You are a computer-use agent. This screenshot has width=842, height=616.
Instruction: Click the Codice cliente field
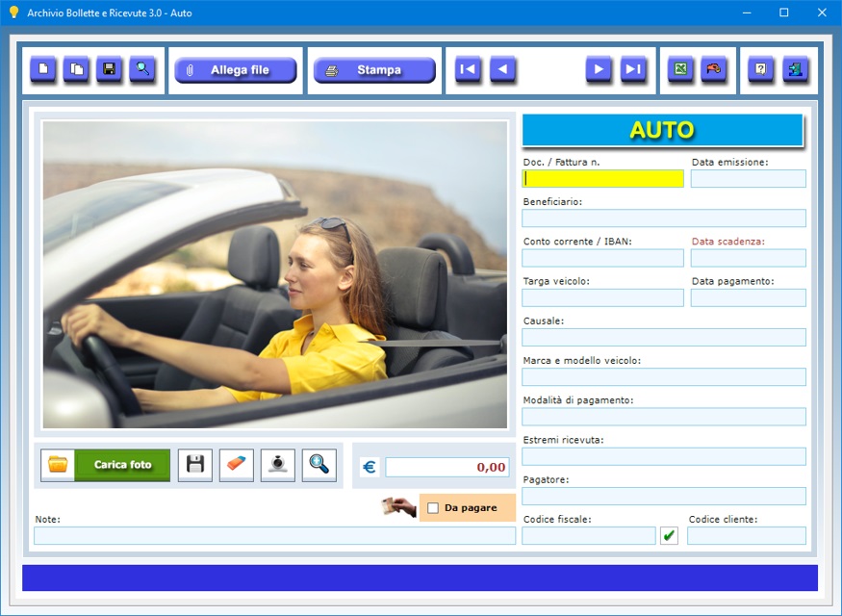[x=747, y=535]
